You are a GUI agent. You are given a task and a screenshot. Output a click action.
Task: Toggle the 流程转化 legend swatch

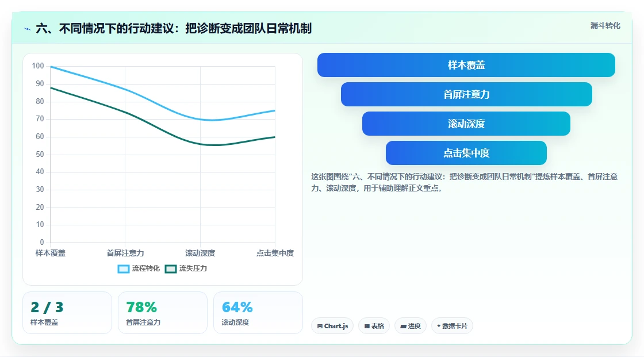tap(123, 268)
